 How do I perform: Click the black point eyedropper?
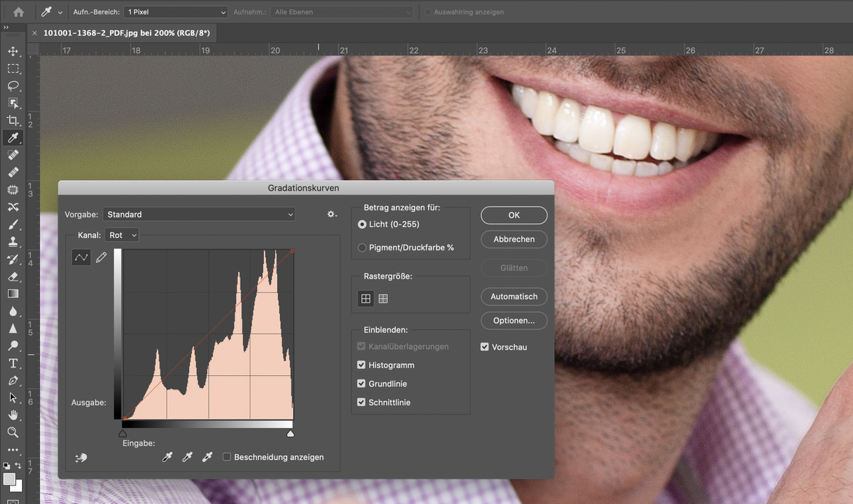point(167,457)
